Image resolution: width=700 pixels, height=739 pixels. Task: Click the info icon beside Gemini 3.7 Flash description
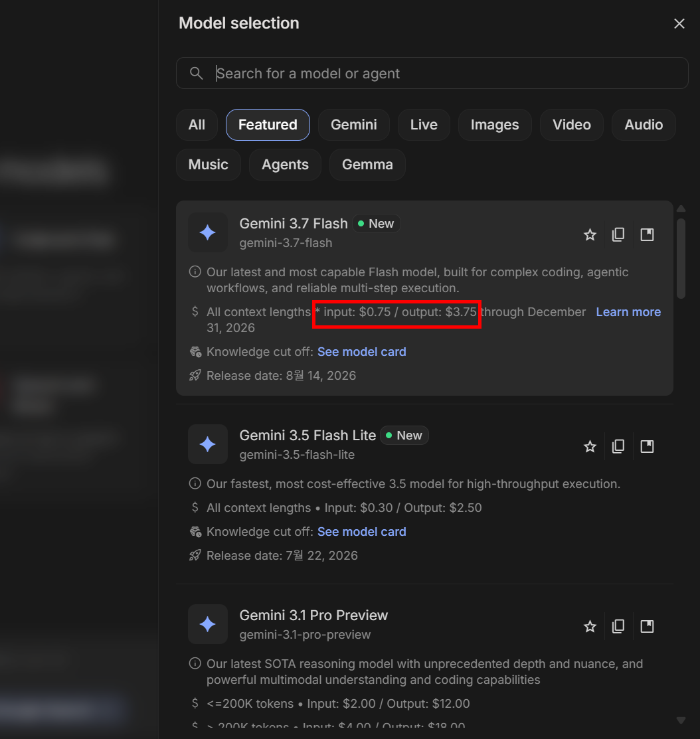[195, 272]
